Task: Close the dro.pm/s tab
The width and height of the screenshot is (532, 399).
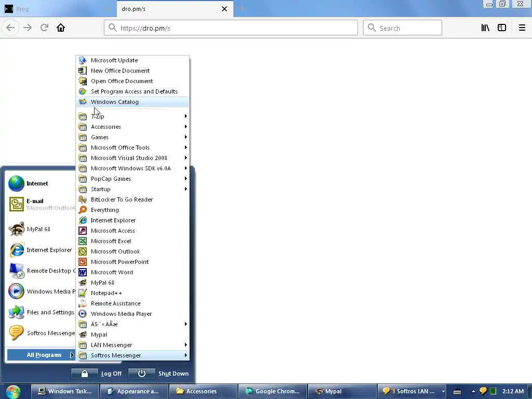Action: pyautogui.click(x=224, y=9)
